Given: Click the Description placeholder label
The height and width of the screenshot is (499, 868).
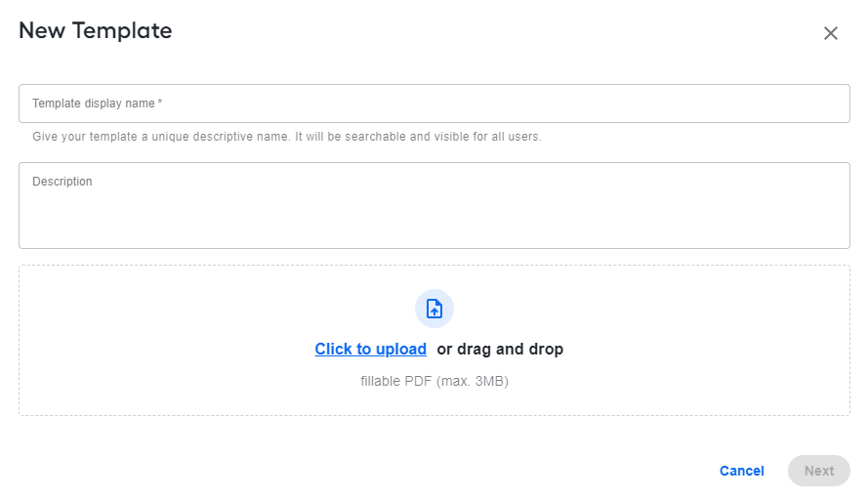Looking at the screenshot, I should click(62, 181).
